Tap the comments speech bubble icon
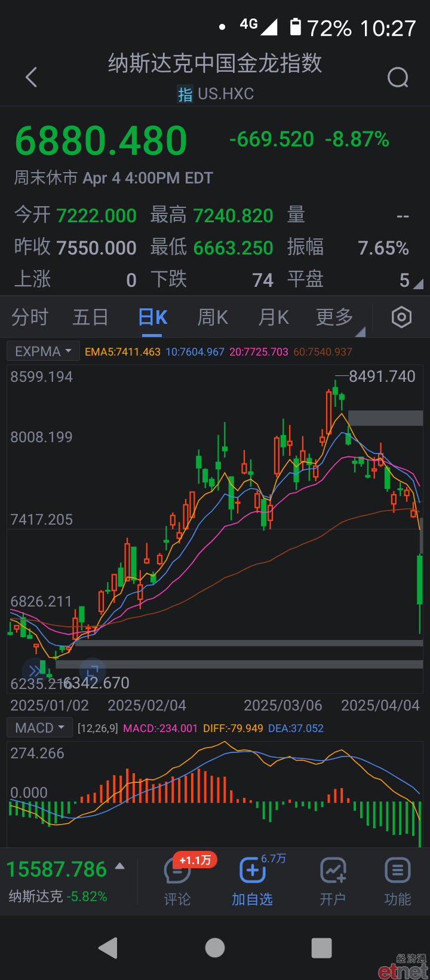 [177, 871]
